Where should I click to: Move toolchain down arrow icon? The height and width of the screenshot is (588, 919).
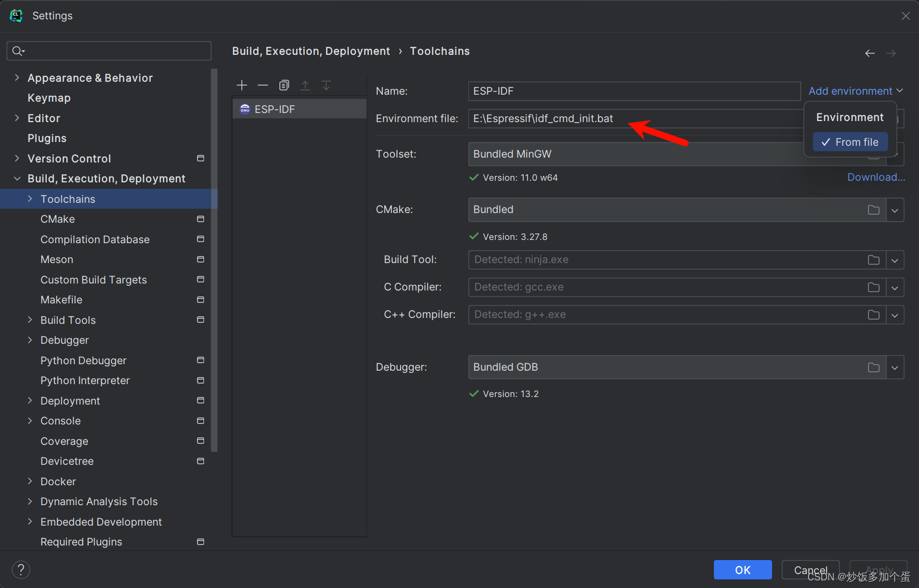(326, 85)
